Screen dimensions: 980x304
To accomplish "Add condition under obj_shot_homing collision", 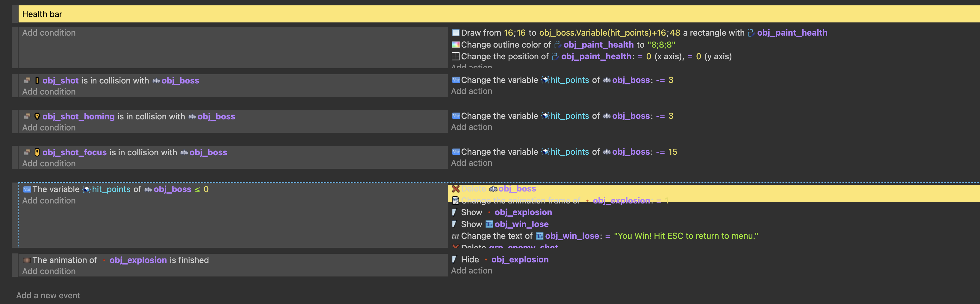I will (49, 128).
